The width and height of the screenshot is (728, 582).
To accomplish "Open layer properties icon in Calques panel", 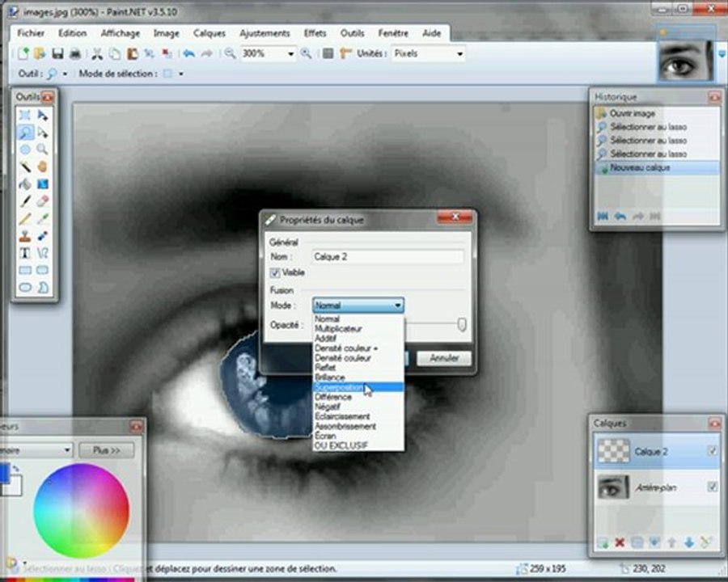I will tap(706, 542).
